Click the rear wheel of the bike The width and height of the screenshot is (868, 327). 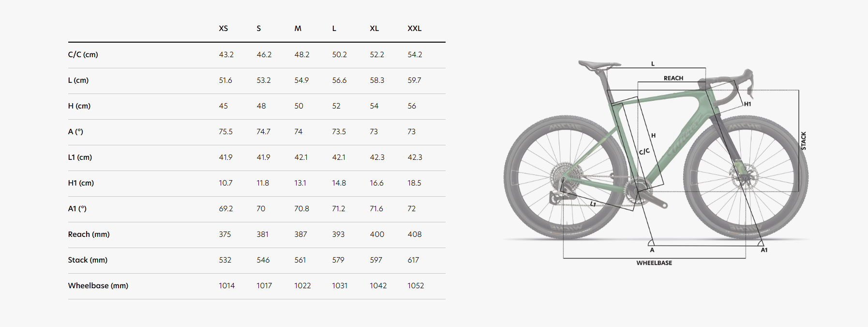(x=566, y=177)
